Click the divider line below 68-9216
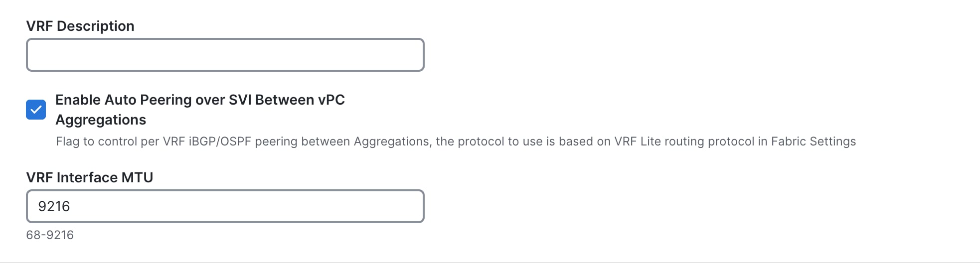The width and height of the screenshot is (980, 274). click(x=490, y=263)
